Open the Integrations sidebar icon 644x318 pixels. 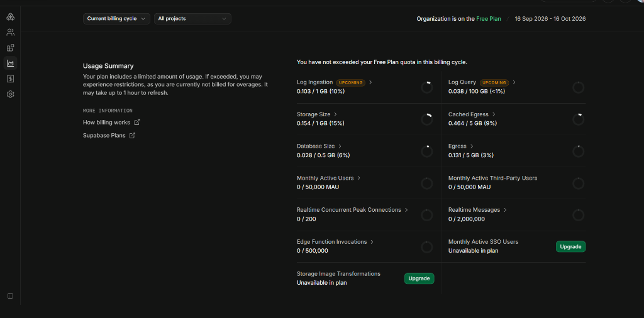coord(10,48)
